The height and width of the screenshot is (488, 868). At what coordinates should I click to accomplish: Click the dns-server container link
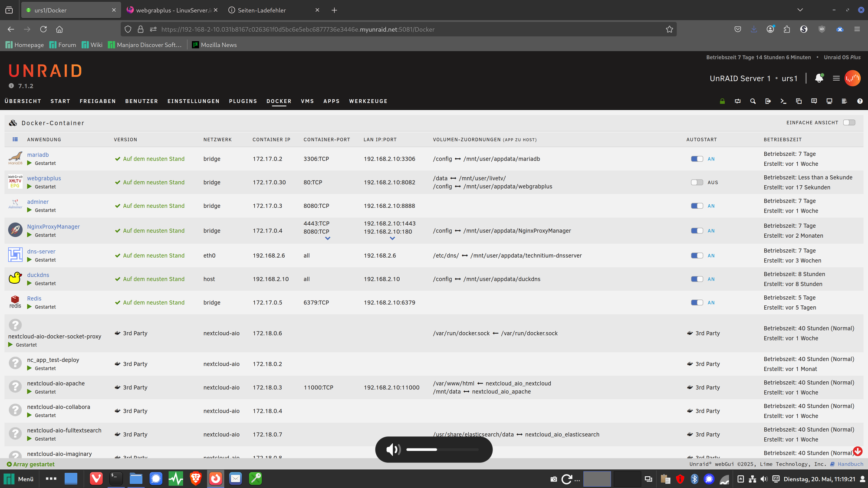41,251
